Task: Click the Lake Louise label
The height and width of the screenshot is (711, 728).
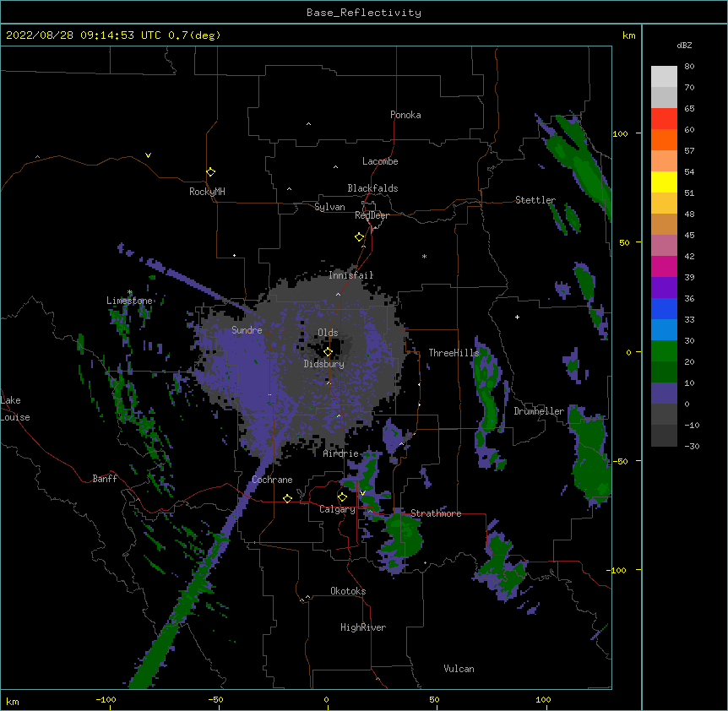Action: pyautogui.click(x=15, y=409)
